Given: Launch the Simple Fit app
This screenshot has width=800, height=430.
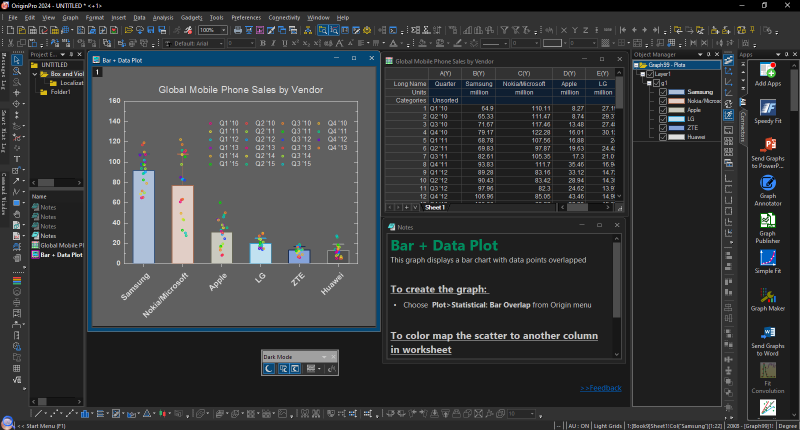Looking at the screenshot, I should [768, 258].
